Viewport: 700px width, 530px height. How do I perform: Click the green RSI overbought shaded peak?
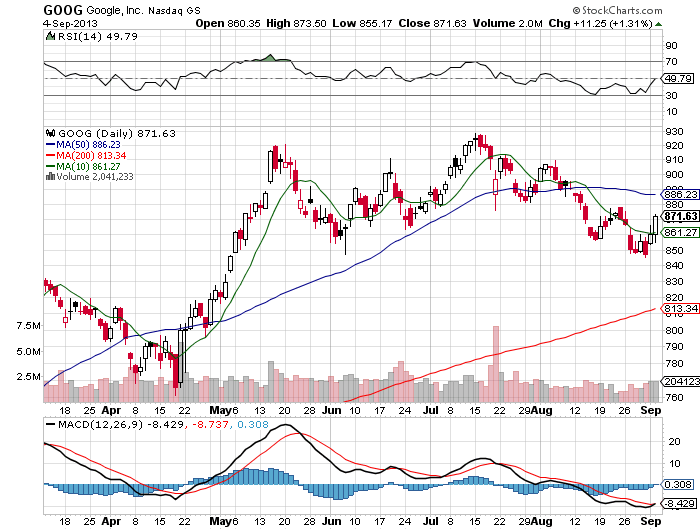click(x=270, y=58)
